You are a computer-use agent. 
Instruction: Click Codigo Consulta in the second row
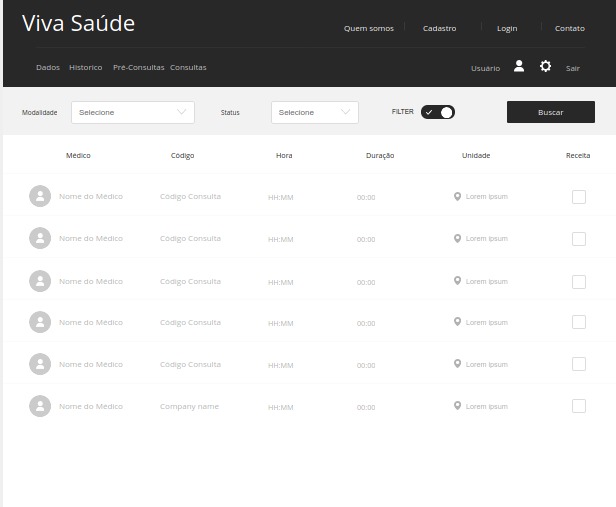[190, 239]
